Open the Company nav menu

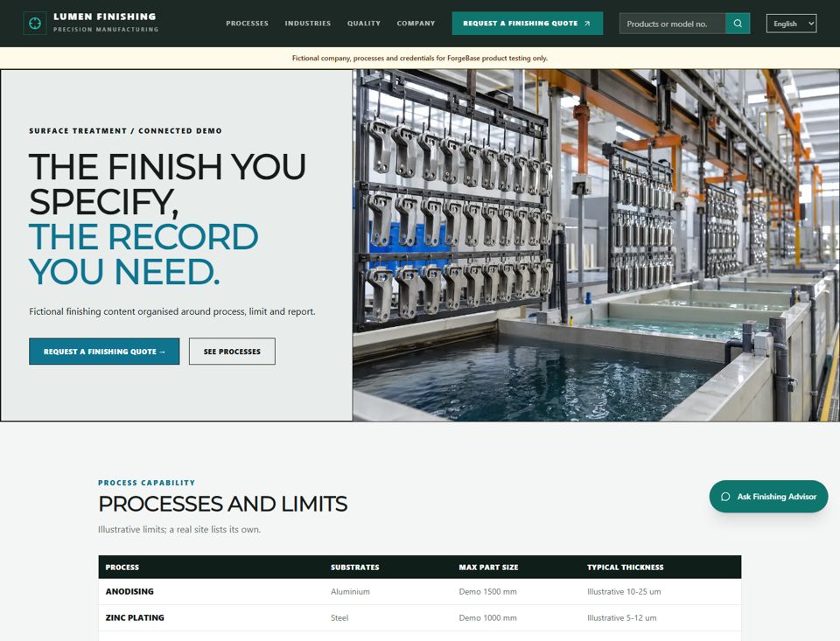coord(416,24)
